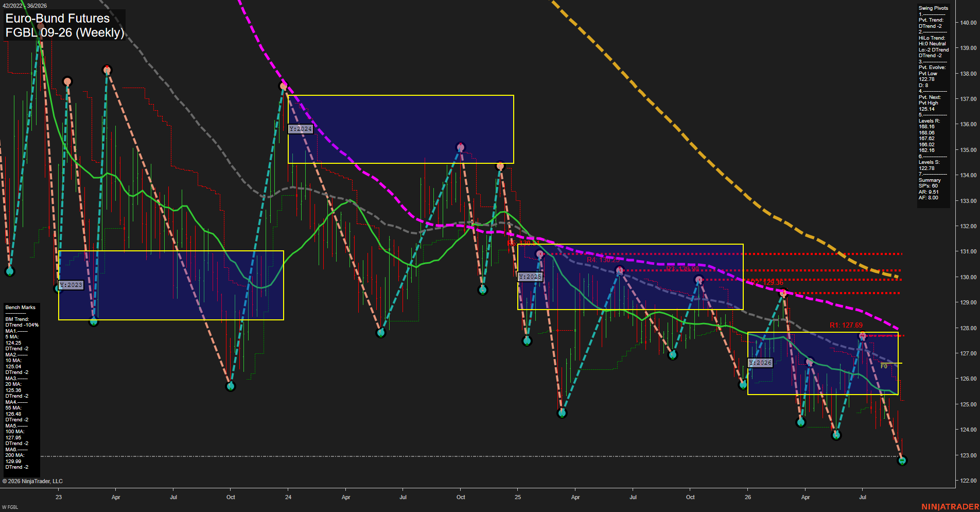
Task: Click '200 MA:' in Bench Marks panel
Action: (x=14, y=455)
